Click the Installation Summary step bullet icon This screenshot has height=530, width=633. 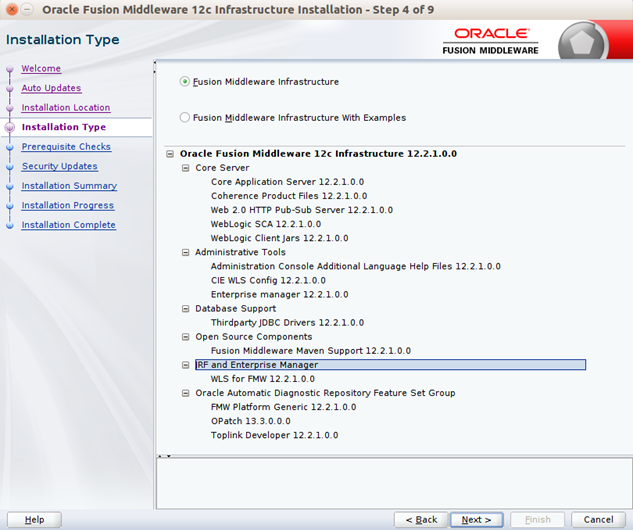point(10,186)
